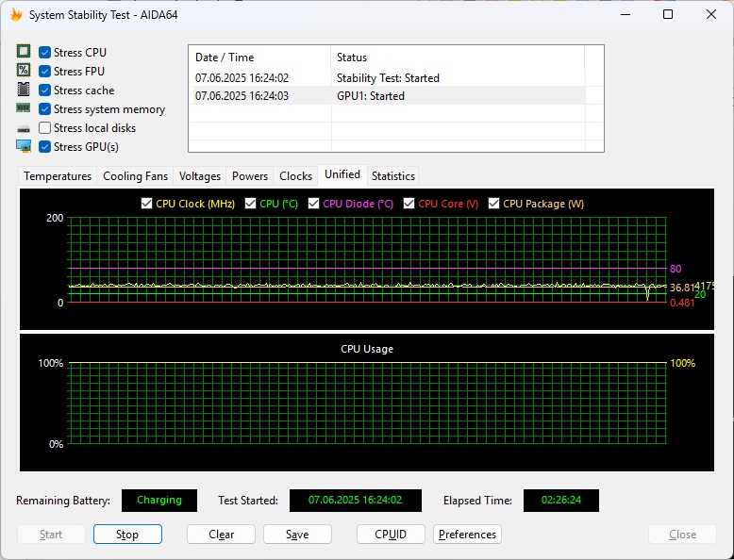Uncheck the Stress FPU checkbox
This screenshot has width=734, height=560.
(x=45, y=71)
